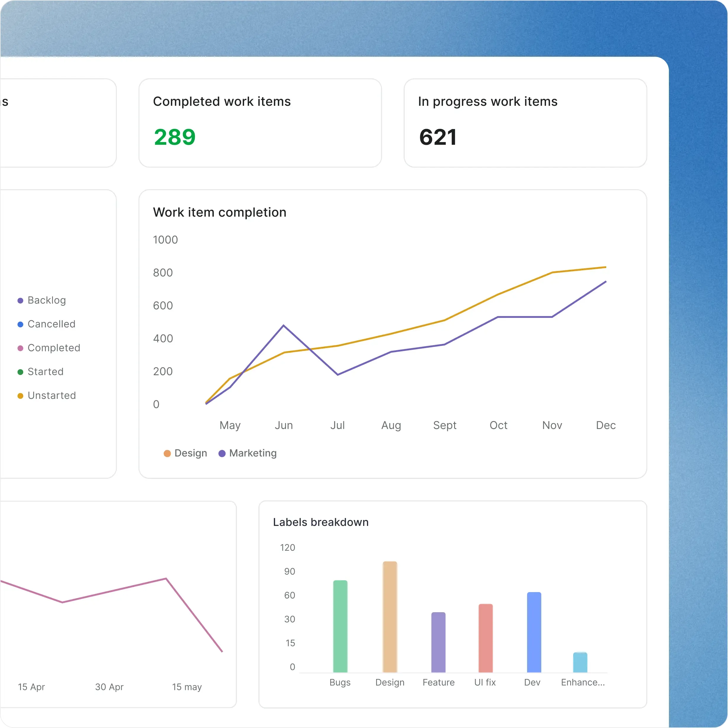Click the Work item completion chart title
The image size is (728, 728).
220,212
